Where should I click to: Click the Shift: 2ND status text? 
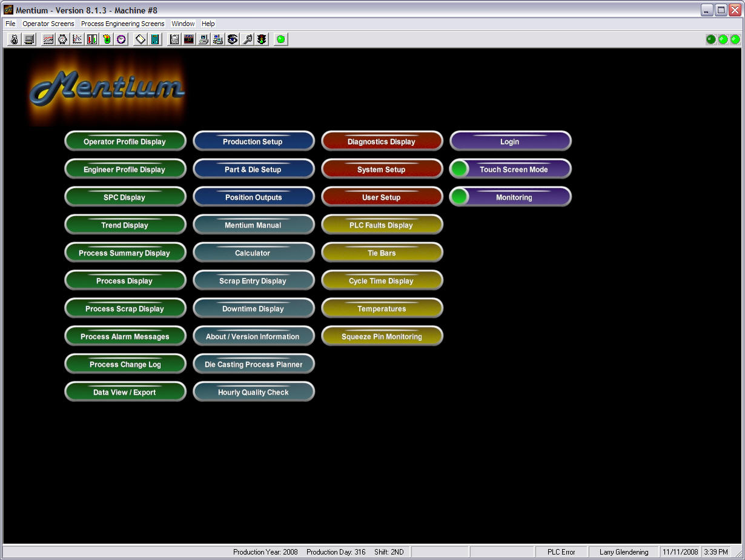(389, 552)
